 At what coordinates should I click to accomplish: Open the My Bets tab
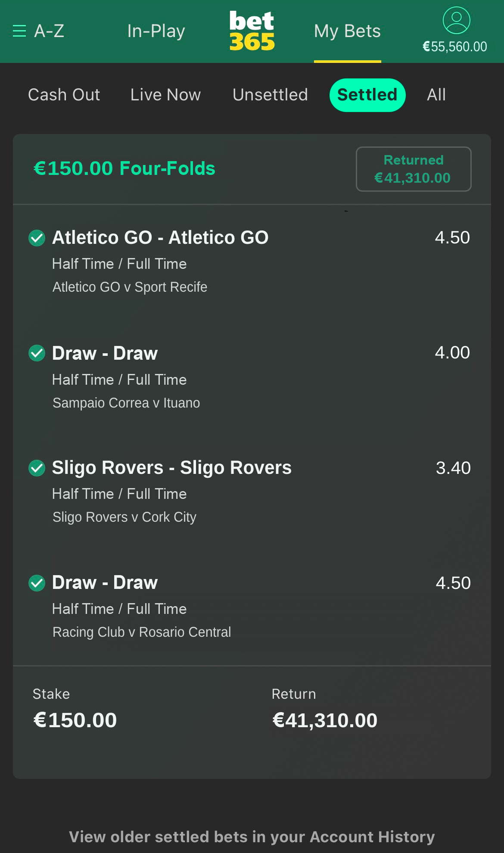(x=347, y=31)
